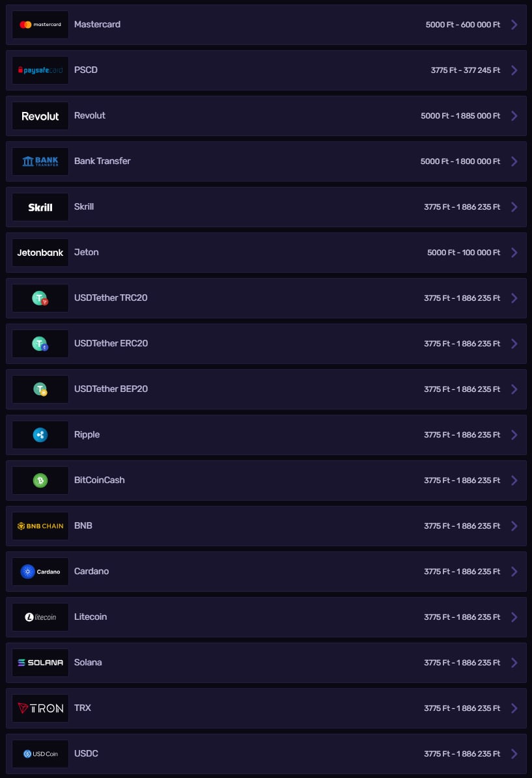Click the green BitcoinCash icon

tap(40, 480)
